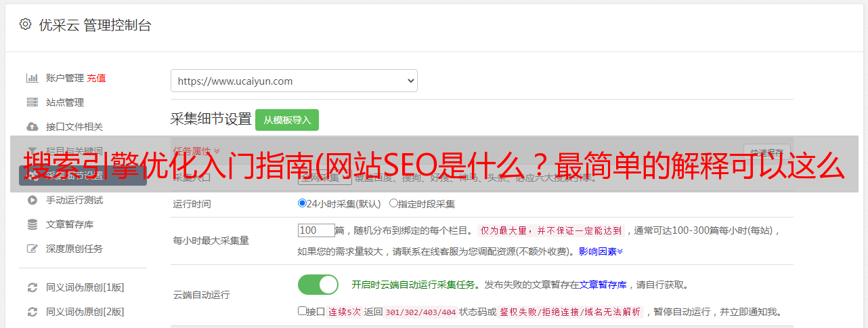Click the 每小时最大采集量 number field

pyautogui.click(x=316, y=230)
